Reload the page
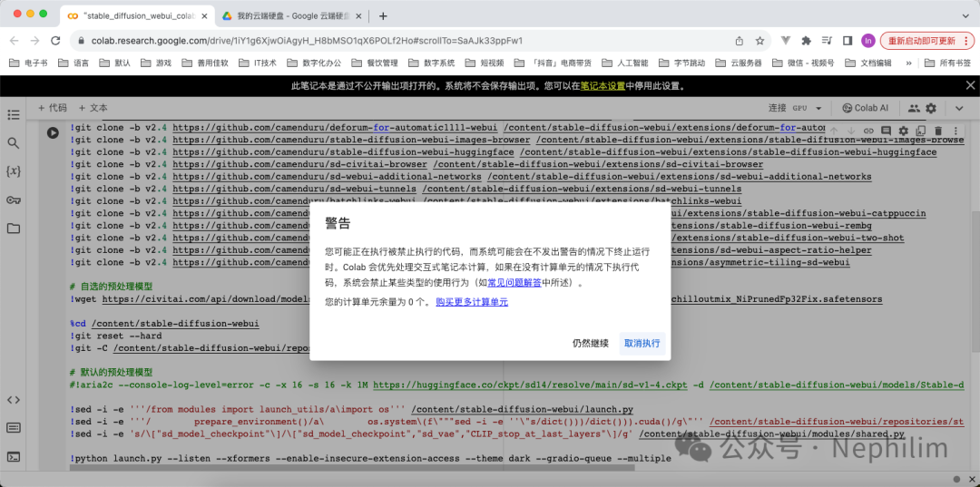Image resolution: width=980 pixels, height=487 pixels. (x=55, y=41)
